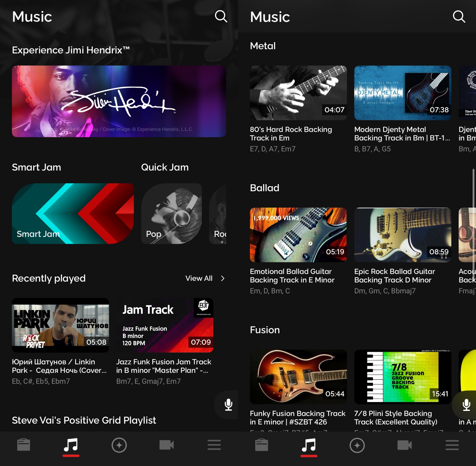The width and height of the screenshot is (476, 466).
Task: Tap chords 'Bm7, E, Gmaj7, Em7'
Action: [x=149, y=381]
